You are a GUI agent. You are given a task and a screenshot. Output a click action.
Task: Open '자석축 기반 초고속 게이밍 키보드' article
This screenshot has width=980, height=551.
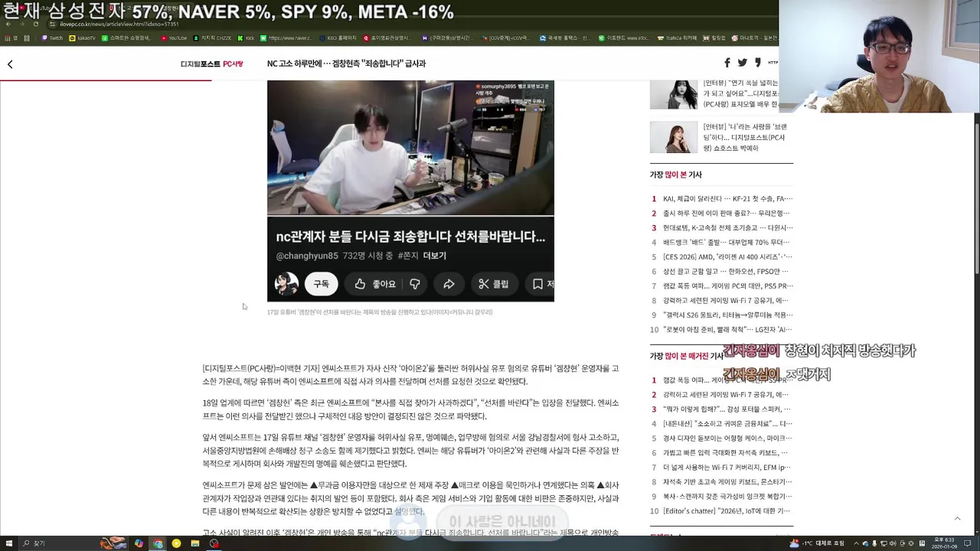727,482
